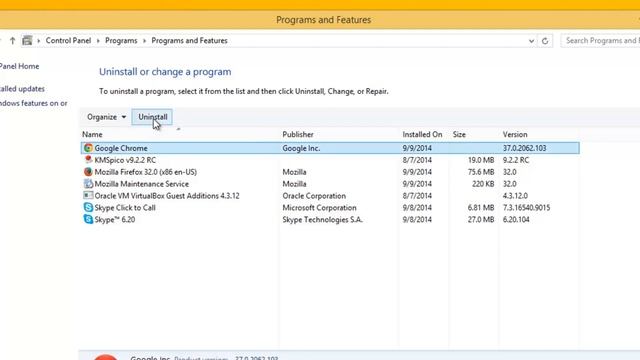Sort by the Version column header

tap(515, 134)
